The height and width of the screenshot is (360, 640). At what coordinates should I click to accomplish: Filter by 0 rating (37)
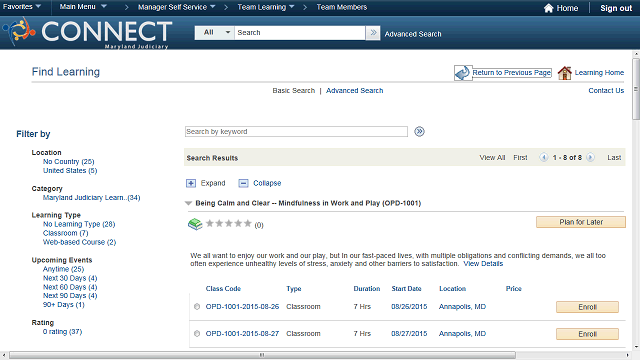coord(62,331)
